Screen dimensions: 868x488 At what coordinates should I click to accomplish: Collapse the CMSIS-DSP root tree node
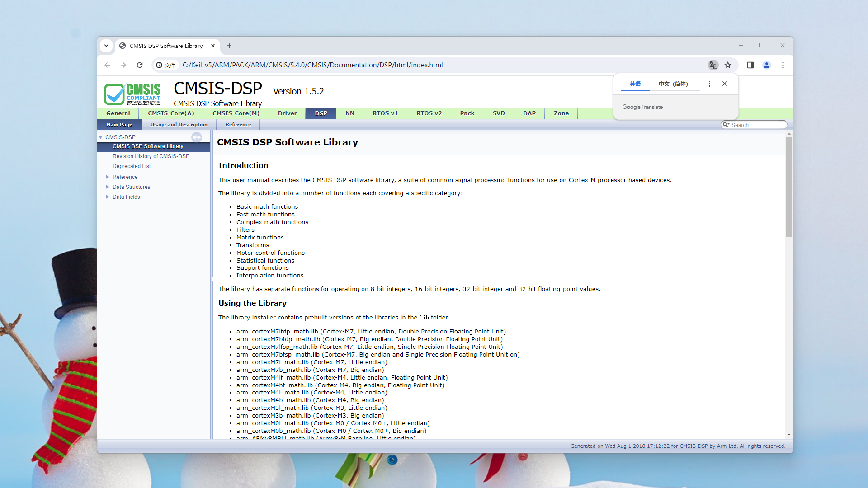tap(101, 137)
